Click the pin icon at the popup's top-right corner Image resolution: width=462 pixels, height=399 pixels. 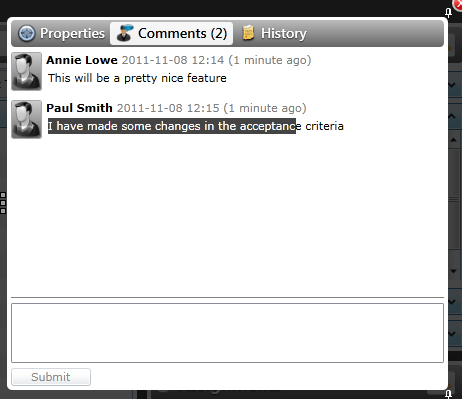click(448, 13)
